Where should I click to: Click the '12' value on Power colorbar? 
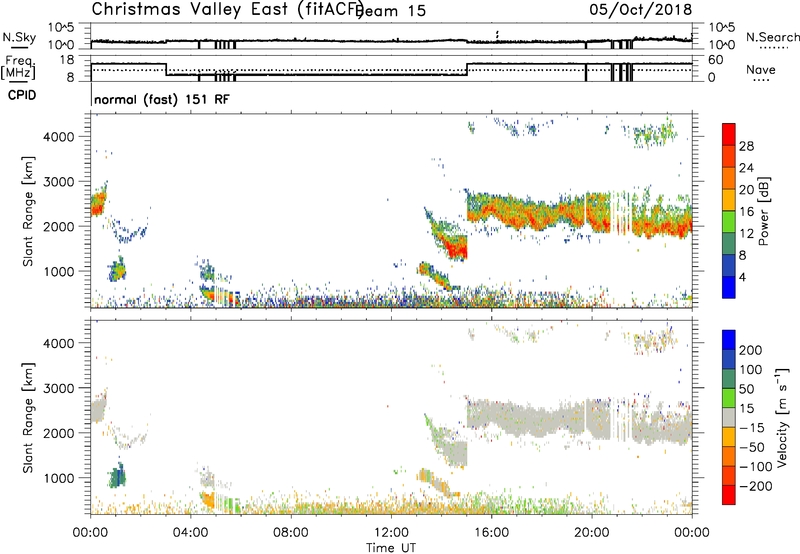[x=746, y=234]
